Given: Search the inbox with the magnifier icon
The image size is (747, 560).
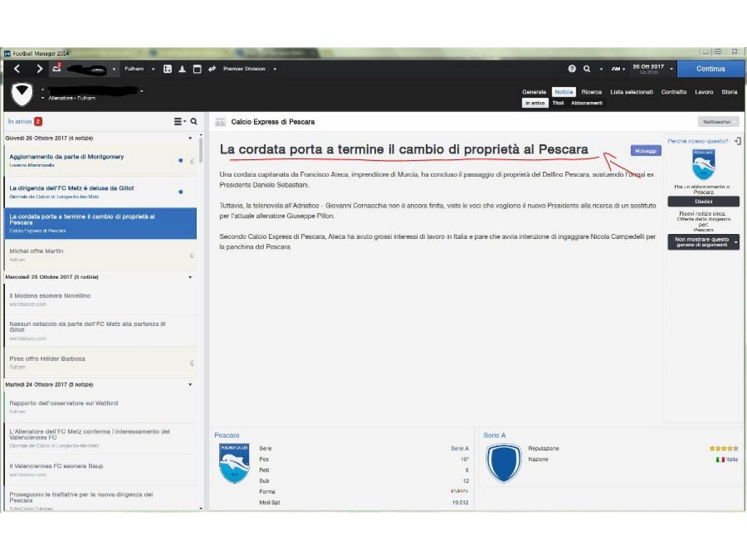Looking at the screenshot, I should (x=194, y=122).
